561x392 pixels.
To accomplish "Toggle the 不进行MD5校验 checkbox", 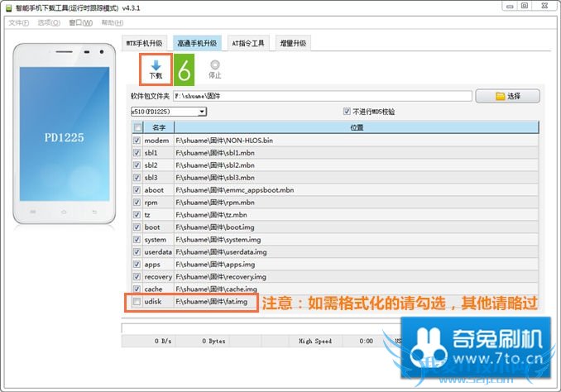I will pyautogui.click(x=347, y=112).
